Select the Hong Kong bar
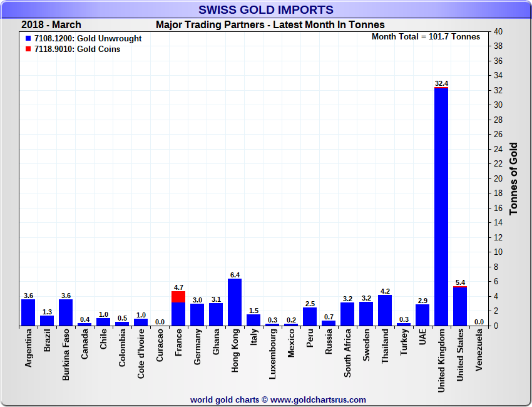 pyautogui.click(x=235, y=302)
